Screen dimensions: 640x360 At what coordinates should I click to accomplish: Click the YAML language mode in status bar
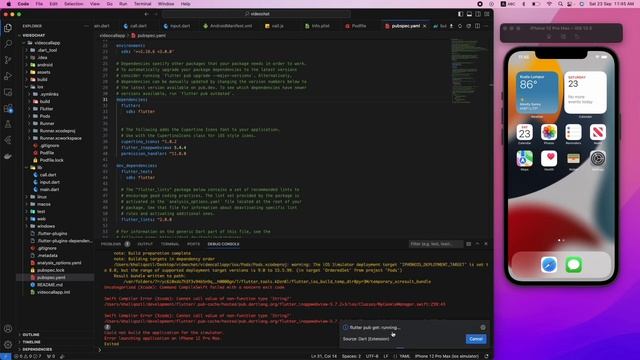(x=404, y=356)
